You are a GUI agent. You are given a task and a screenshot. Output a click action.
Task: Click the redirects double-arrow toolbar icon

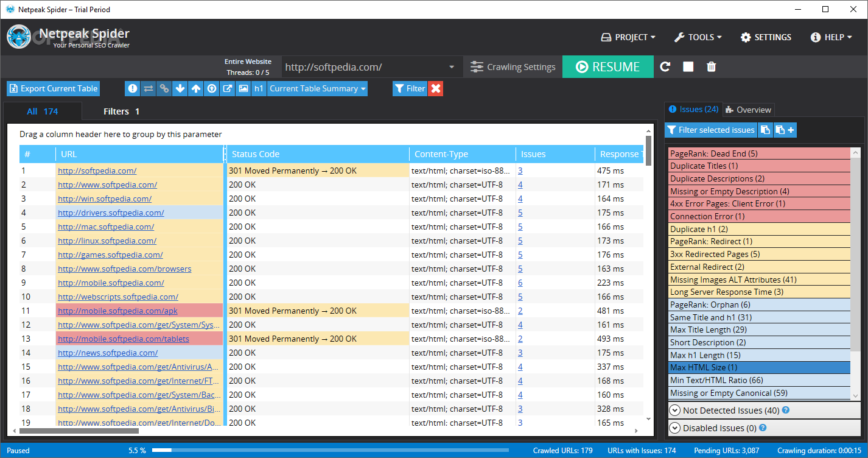pos(149,88)
